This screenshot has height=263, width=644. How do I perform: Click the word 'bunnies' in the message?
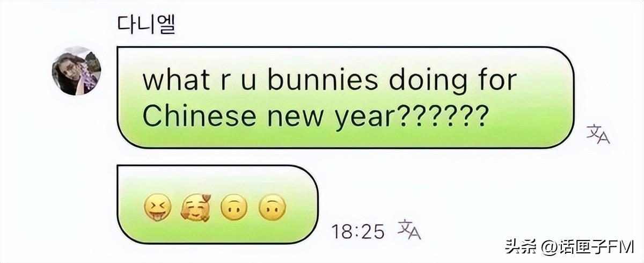[322, 80]
